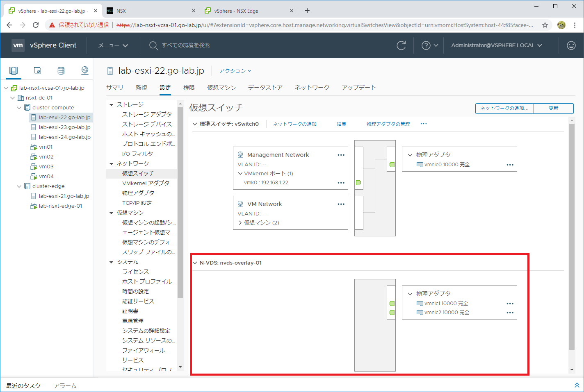
Task: Select TCP/IP 設定 menu item
Action: click(137, 203)
